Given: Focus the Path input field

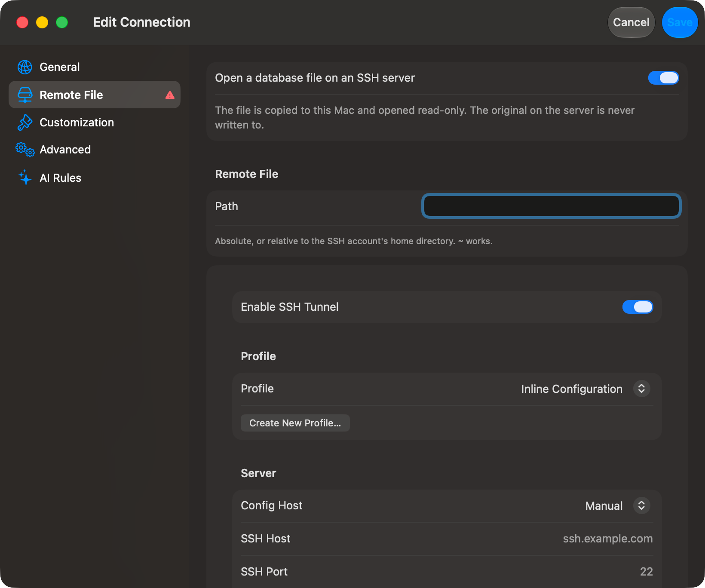Looking at the screenshot, I should [551, 206].
